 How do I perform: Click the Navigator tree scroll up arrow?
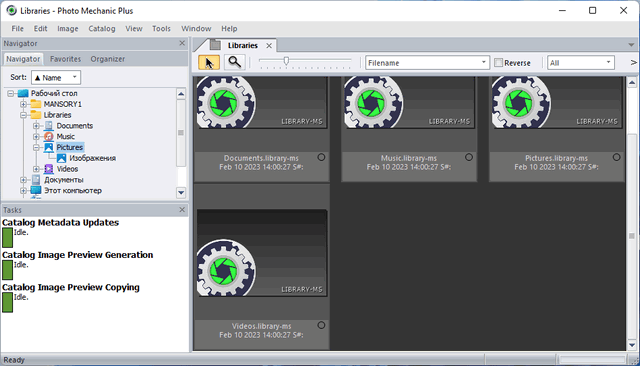(181, 94)
